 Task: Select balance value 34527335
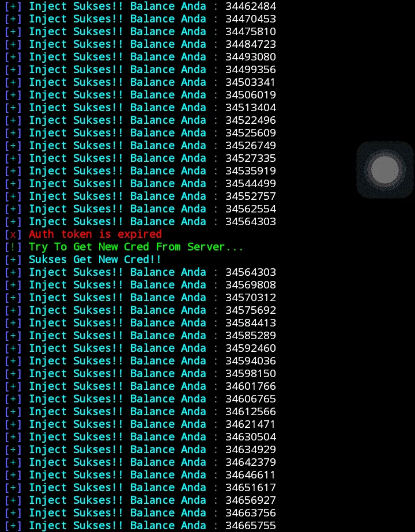tap(251, 158)
